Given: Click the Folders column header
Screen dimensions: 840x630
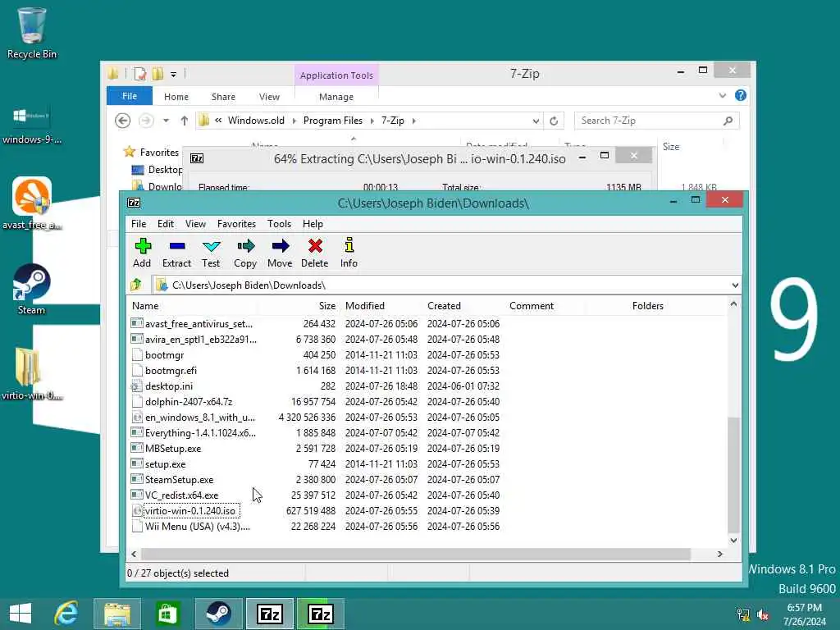Looking at the screenshot, I should 647,306.
